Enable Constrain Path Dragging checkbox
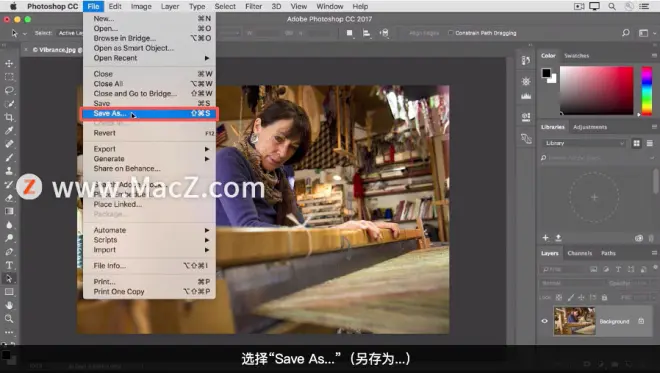The height and width of the screenshot is (373, 660). pos(450,33)
